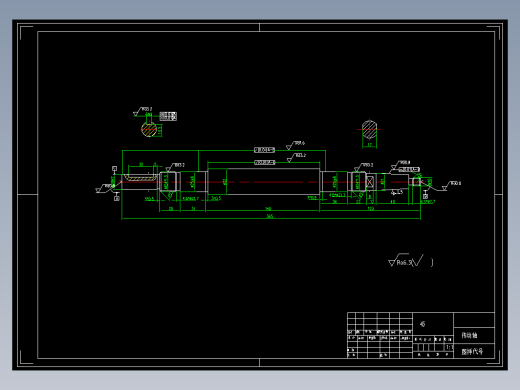Click the tolerance frame beside keyway section view
Viewport: 520px width, 390px height.
coord(168,116)
